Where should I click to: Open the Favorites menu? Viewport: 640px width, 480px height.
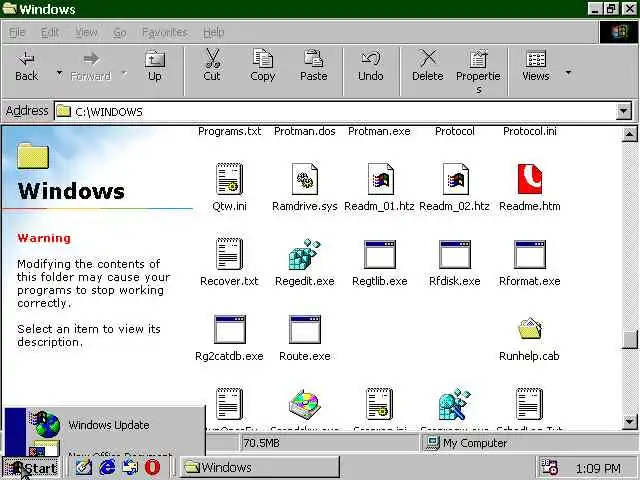pyautogui.click(x=165, y=32)
